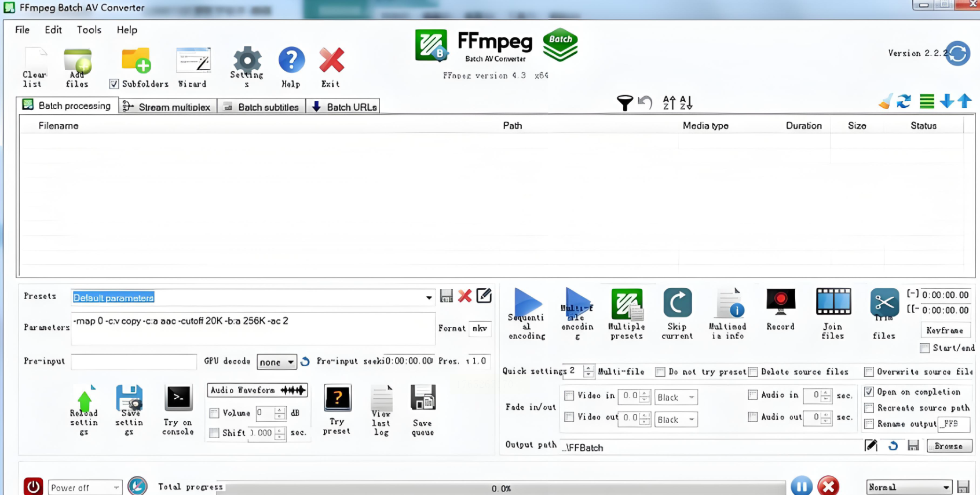
Task: Toggle Open on completion checkbox
Action: click(869, 392)
